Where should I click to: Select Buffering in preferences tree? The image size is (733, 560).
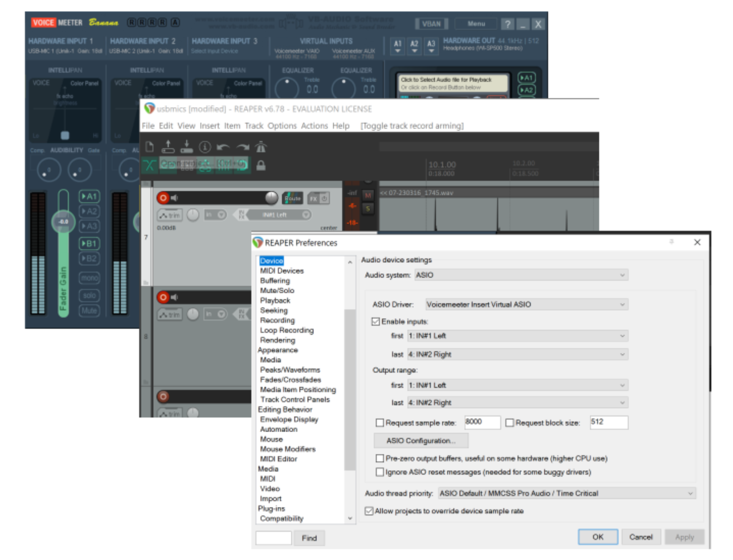(x=275, y=281)
